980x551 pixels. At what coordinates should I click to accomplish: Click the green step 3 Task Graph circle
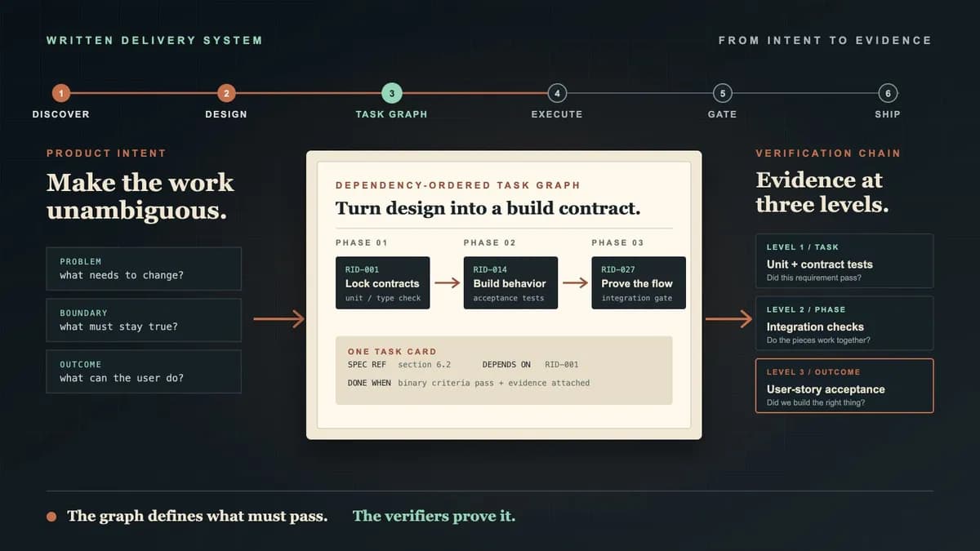(x=391, y=93)
